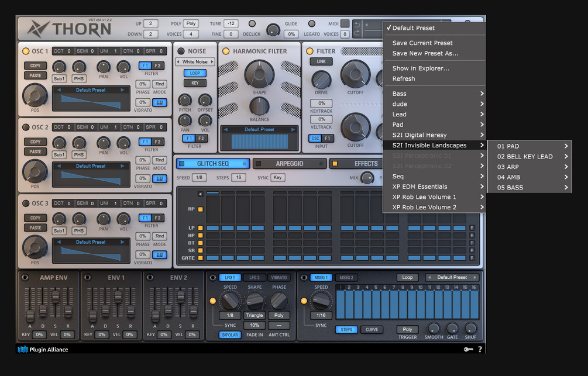The height and width of the screenshot is (376, 588).
Task: Select the next MSEG preset with the right arrow
Action: click(474, 277)
